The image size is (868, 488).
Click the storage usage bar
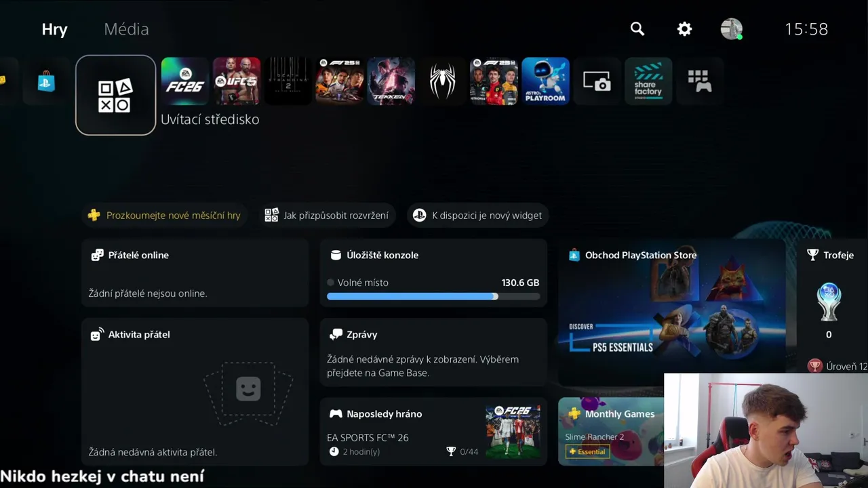[433, 296]
